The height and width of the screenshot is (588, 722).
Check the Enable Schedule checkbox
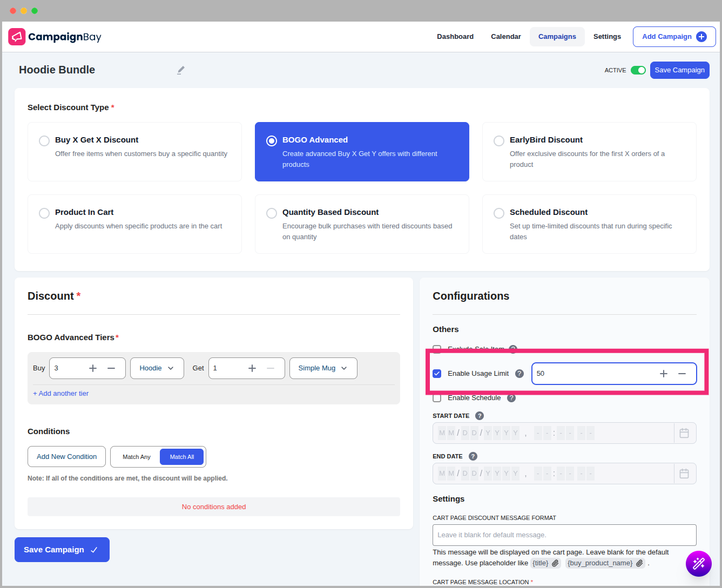coord(437,398)
